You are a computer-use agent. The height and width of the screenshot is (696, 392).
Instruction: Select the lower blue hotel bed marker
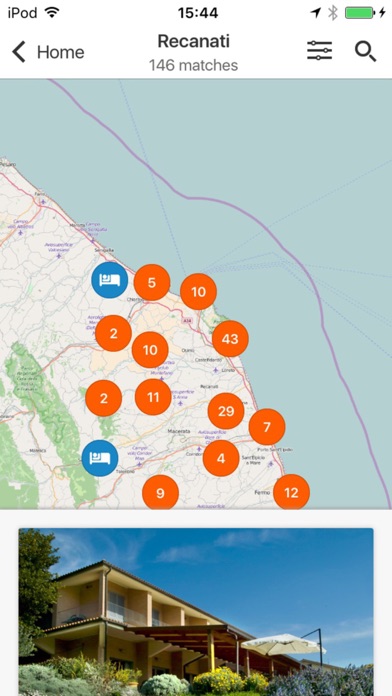coord(100,458)
